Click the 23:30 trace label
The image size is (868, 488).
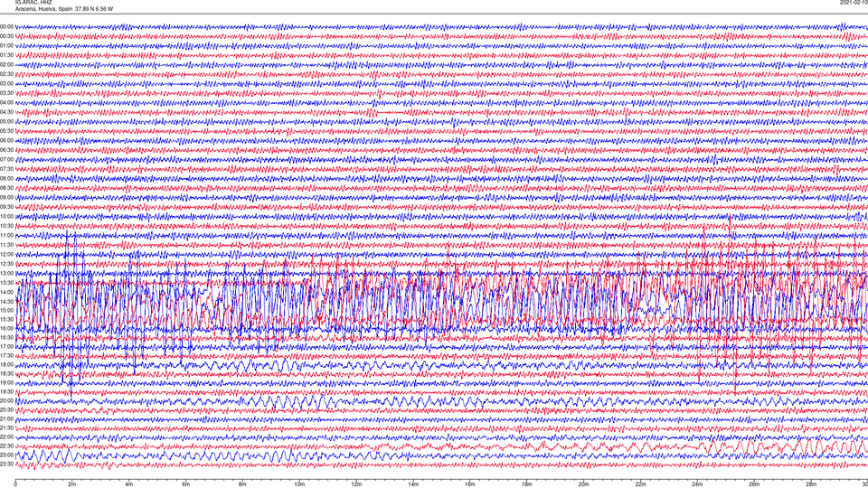tap(6, 465)
